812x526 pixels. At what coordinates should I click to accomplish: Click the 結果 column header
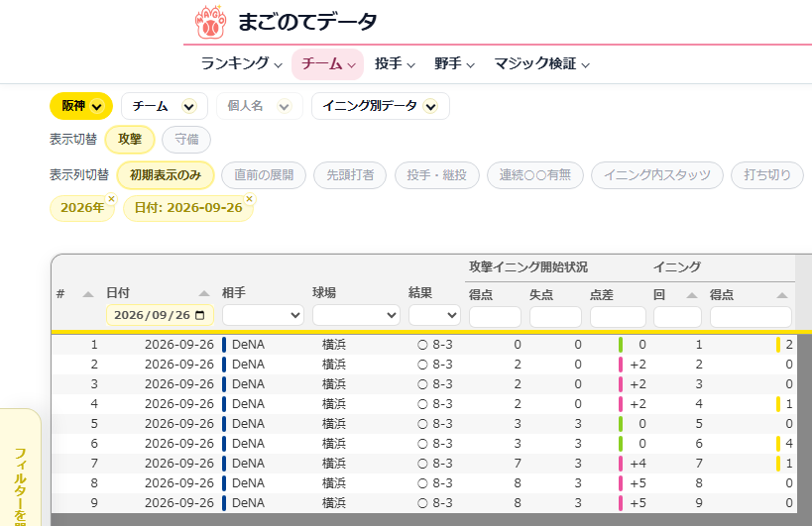(420, 293)
